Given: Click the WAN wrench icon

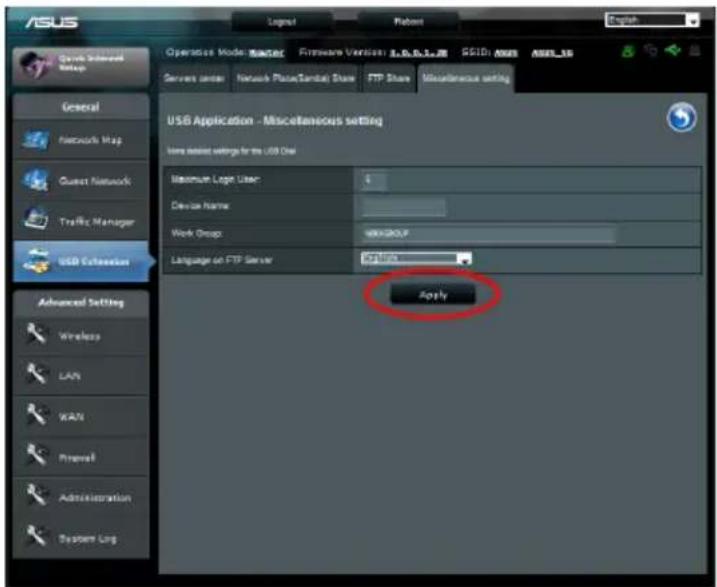Looking at the screenshot, I should point(36,415).
